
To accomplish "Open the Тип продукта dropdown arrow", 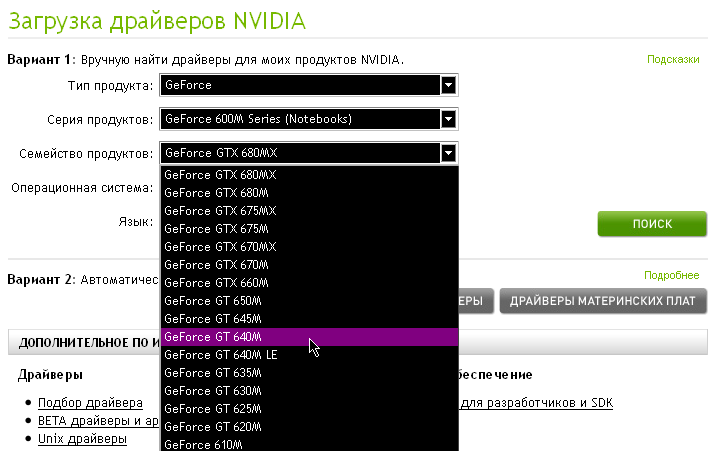I will coord(448,85).
